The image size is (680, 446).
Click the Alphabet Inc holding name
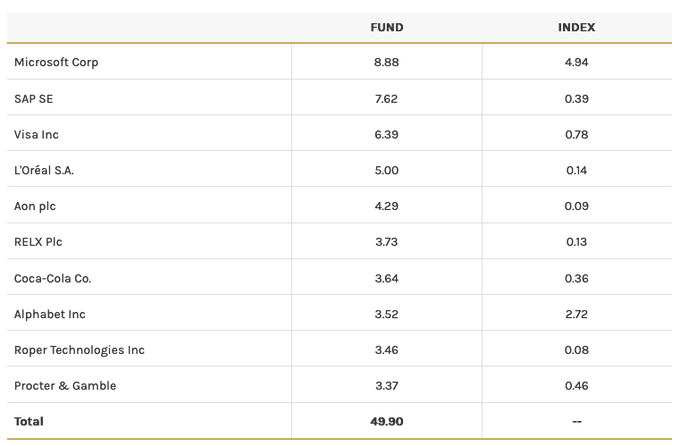[50, 314]
